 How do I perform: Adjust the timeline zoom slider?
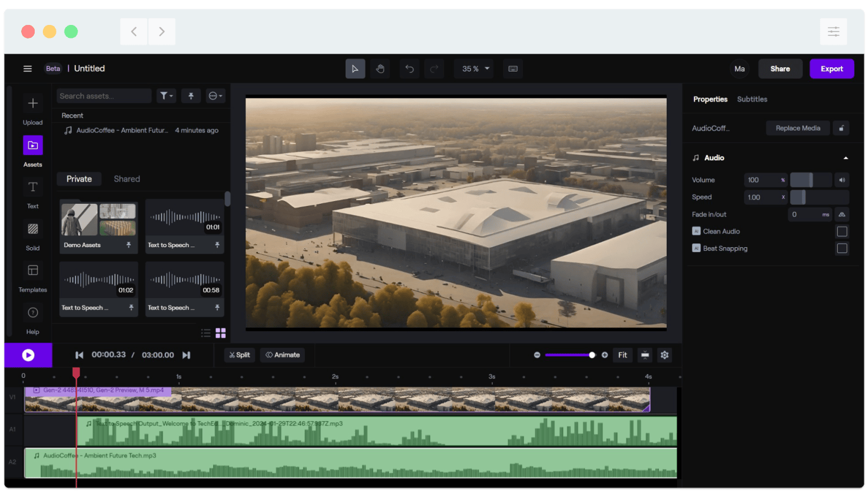click(x=570, y=355)
